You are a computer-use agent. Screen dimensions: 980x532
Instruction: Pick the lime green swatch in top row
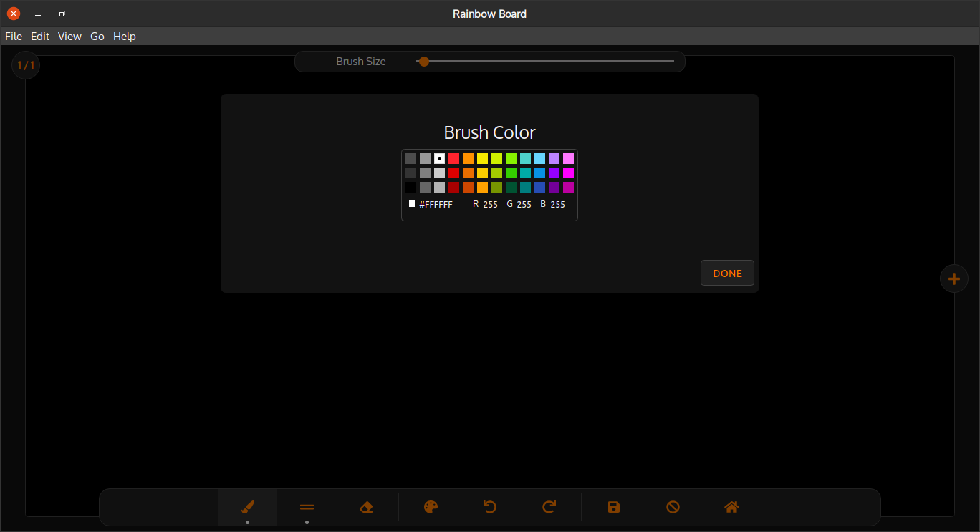click(x=511, y=159)
